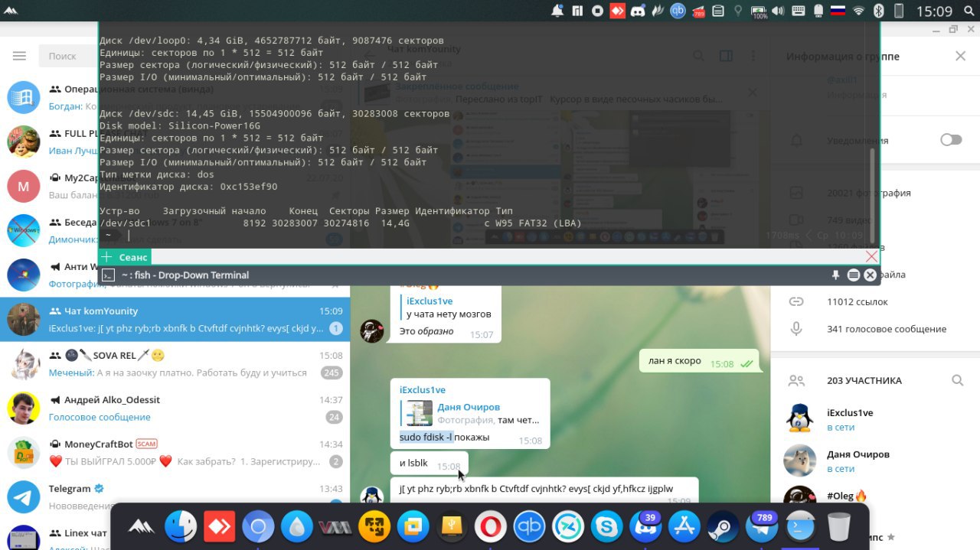Open 20021 фотография shared media row
Viewport: 980px width, 550px height.
pos(875,193)
